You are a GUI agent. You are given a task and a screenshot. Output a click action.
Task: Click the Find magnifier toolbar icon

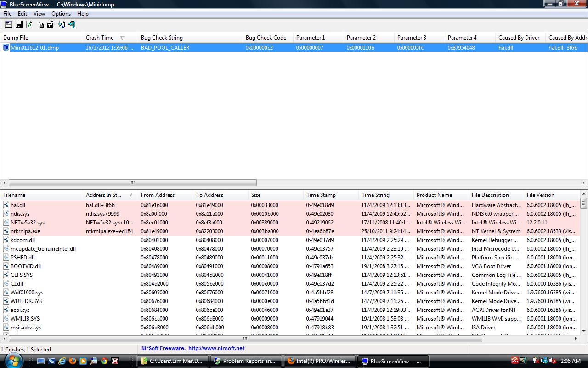[x=61, y=24]
